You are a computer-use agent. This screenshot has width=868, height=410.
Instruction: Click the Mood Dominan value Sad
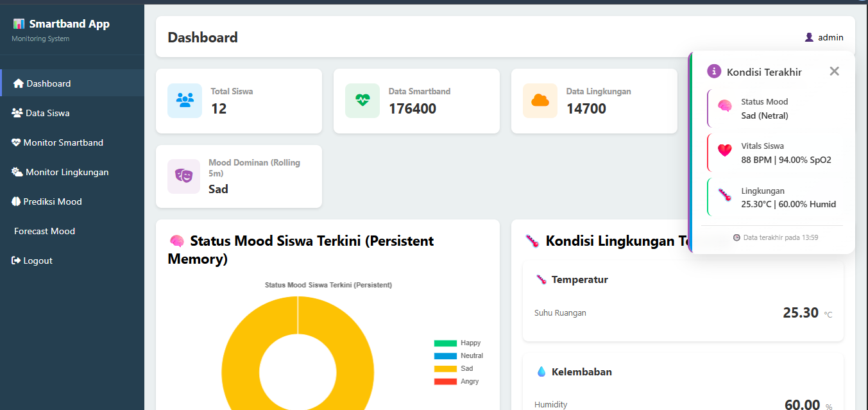218,189
